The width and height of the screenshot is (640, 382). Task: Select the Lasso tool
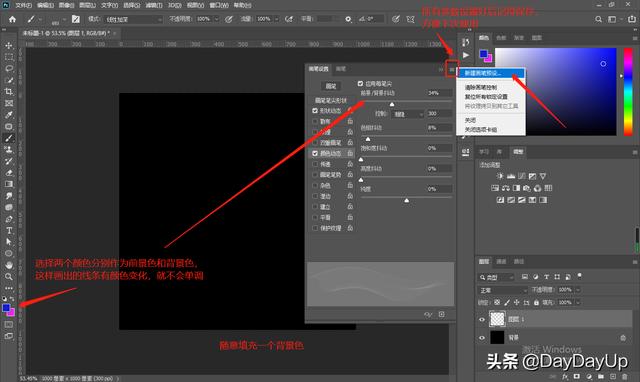click(9, 69)
